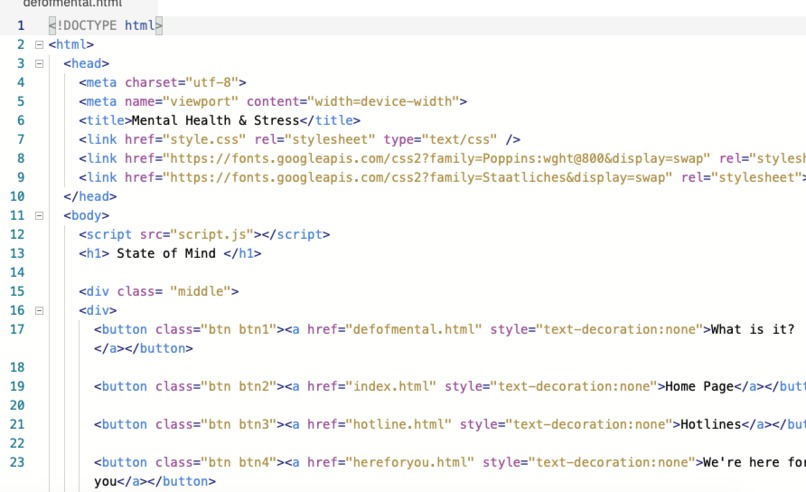Click the style.css href value

[204, 140]
